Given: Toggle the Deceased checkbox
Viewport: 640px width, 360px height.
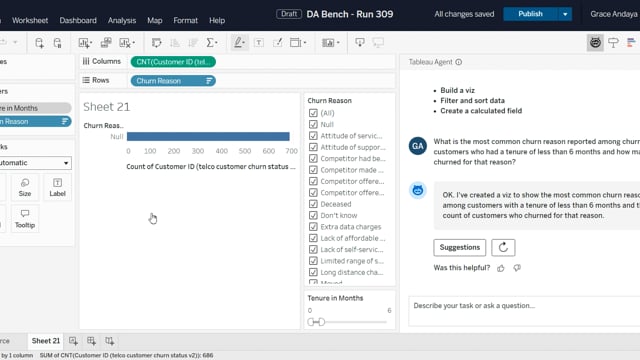Looking at the screenshot, I should pyautogui.click(x=313, y=204).
